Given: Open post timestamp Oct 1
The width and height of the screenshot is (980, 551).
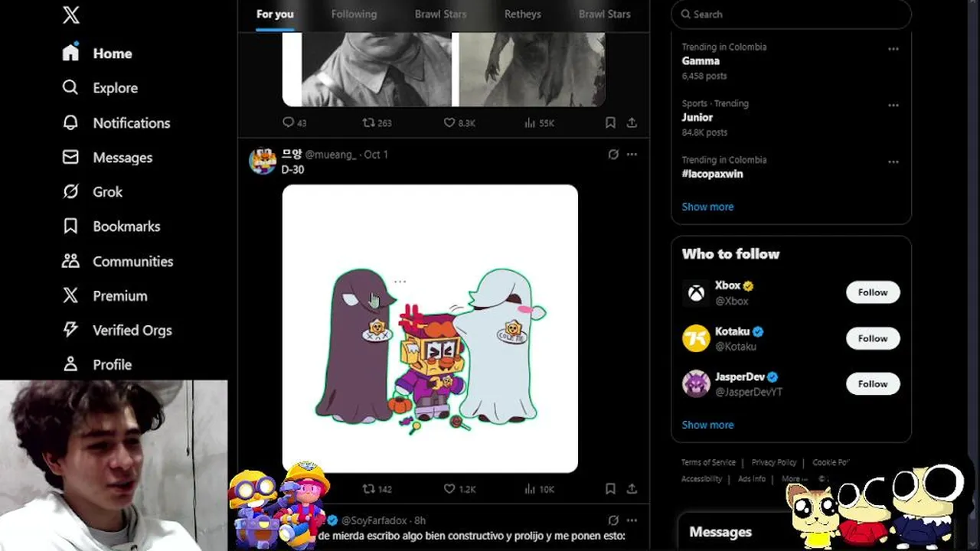Looking at the screenshot, I should tap(376, 155).
